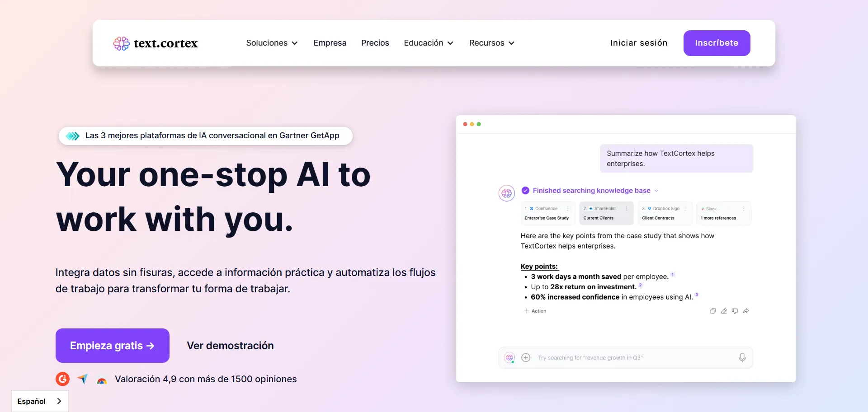Click the Gartner GetApp announcement banner

(206, 136)
